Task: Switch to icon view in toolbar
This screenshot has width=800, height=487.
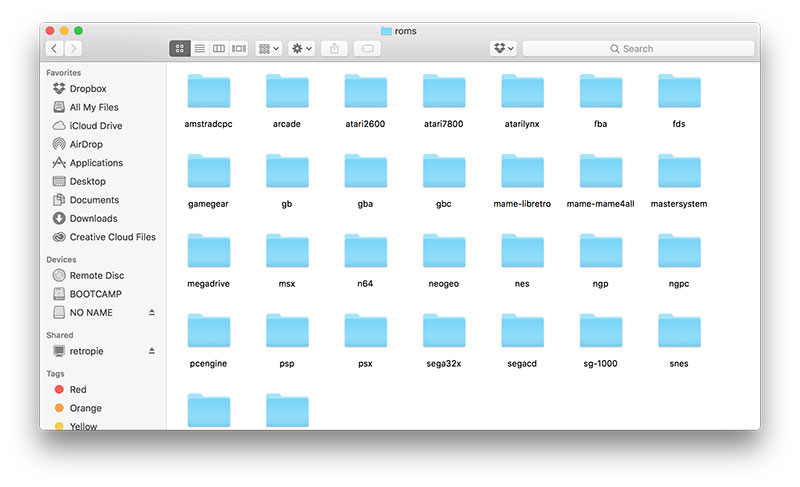Action: [180, 48]
